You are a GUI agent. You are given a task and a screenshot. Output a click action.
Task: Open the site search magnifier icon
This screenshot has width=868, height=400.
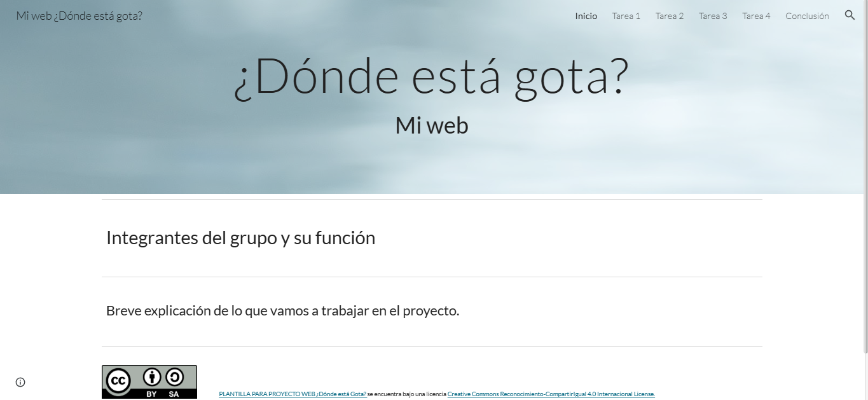coord(850,15)
